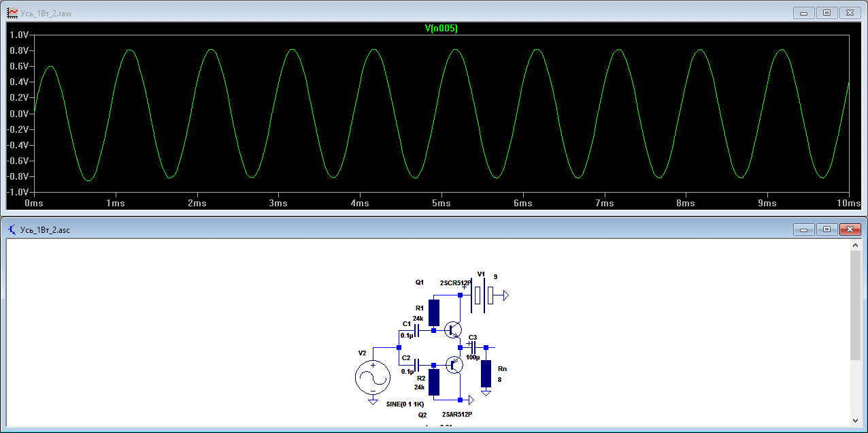Select capacitor C2 symbol
Screen dimensions: 868x433
tap(416, 364)
